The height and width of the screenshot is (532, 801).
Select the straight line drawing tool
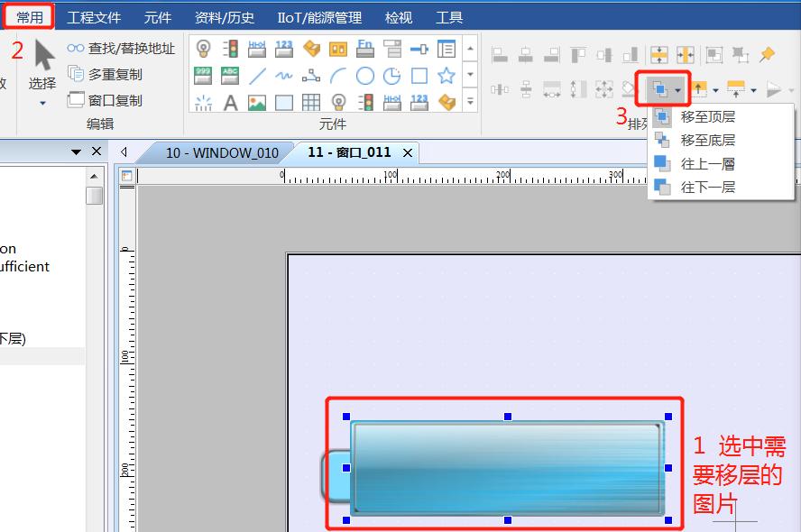pyautogui.click(x=257, y=76)
